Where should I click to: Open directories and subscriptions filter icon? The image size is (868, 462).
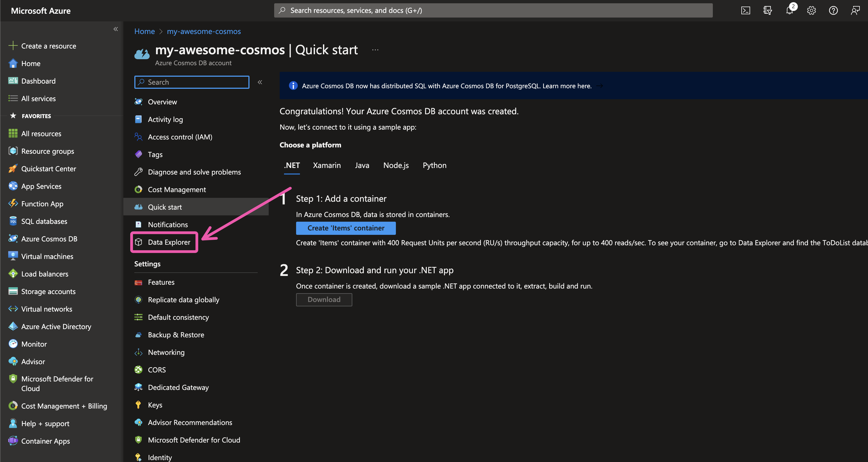point(767,10)
